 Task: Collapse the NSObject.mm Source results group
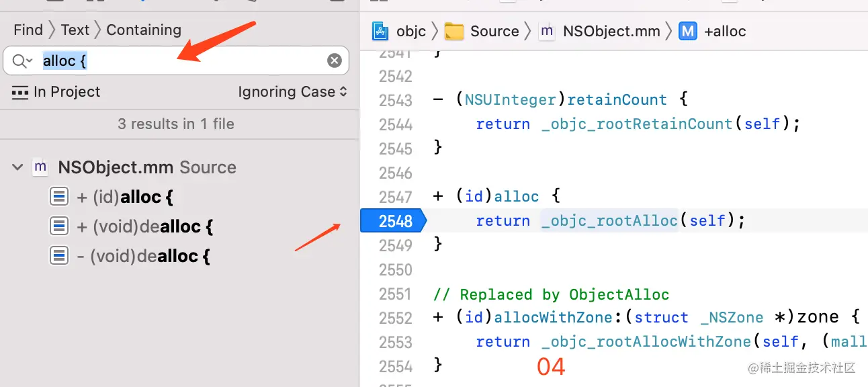[17, 167]
